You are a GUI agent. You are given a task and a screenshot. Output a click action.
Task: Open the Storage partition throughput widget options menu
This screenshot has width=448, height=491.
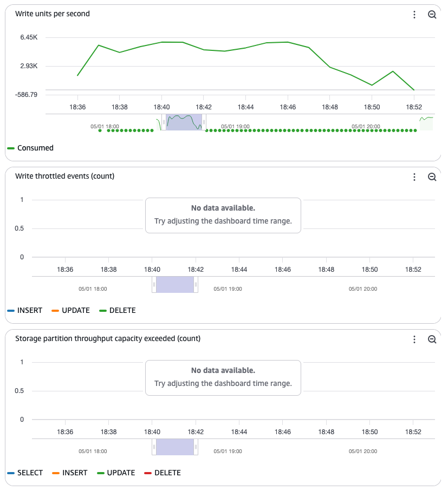(414, 339)
